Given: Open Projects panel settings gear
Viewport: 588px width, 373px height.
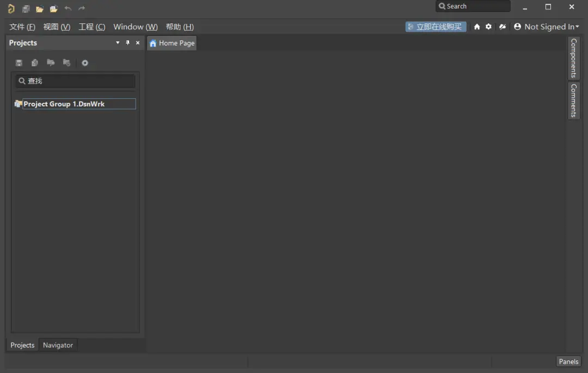Looking at the screenshot, I should pyautogui.click(x=85, y=63).
